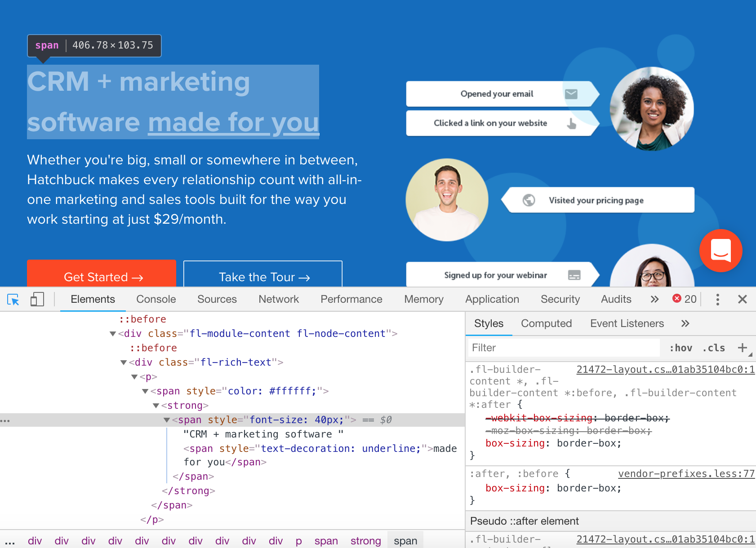The image size is (756, 548).
Task: Select the 'p' breadcrumb item
Action: pyautogui.click(x=299, y=541)
